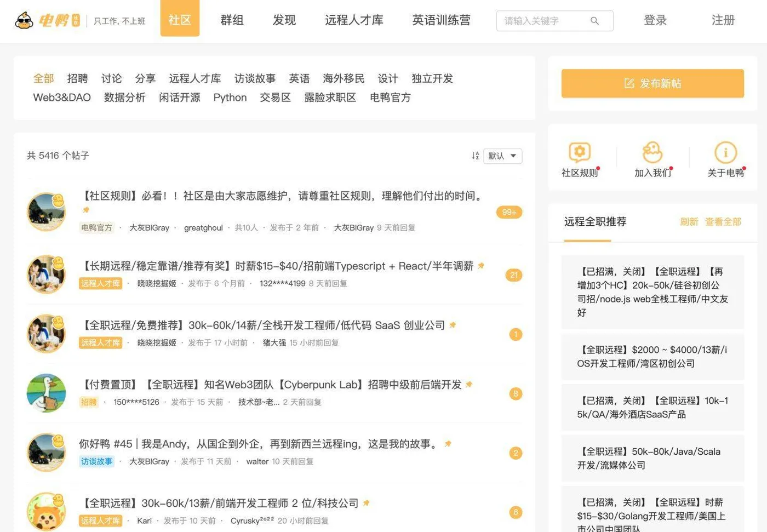Open the 你好鸭 #45 Andy story post
The width and height of the screenshot is (767, 532).
[x=260, y=444]
